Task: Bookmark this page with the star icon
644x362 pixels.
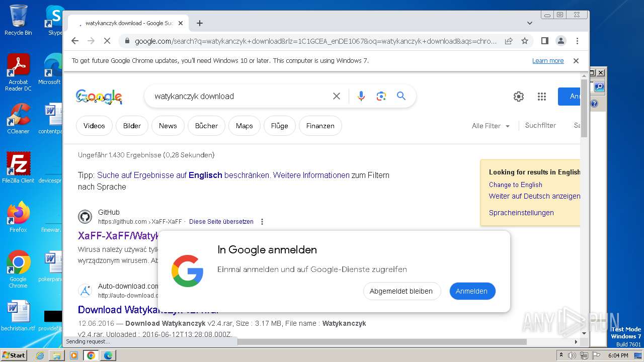Action: [x=525, y=41]
